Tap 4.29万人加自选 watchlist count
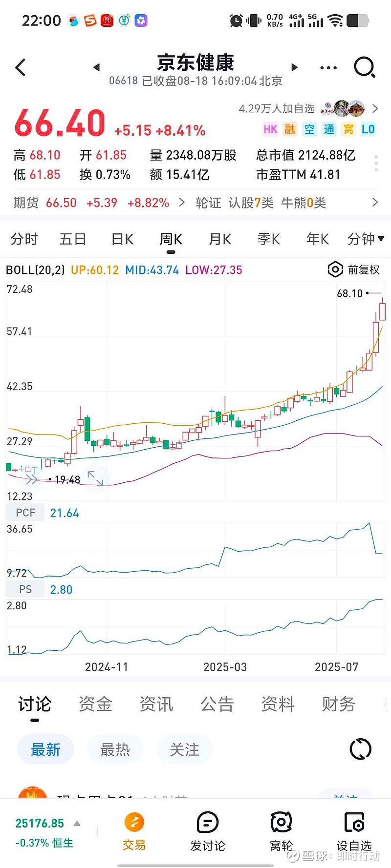The height and width of the screenshot is (868, 391). tap(277, 108)
